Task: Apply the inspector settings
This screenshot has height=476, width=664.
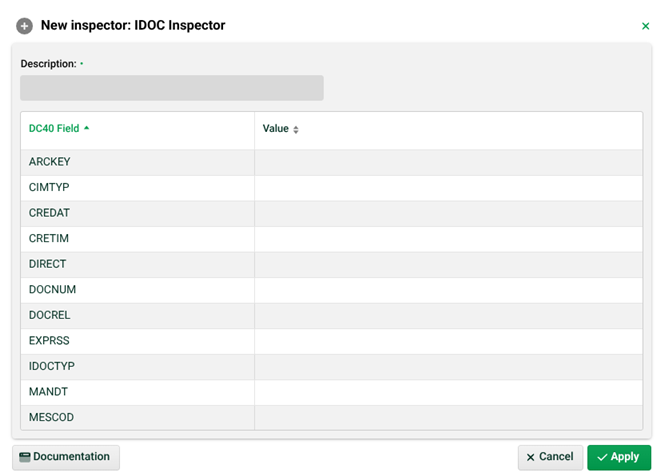Action: pos(619,457)
